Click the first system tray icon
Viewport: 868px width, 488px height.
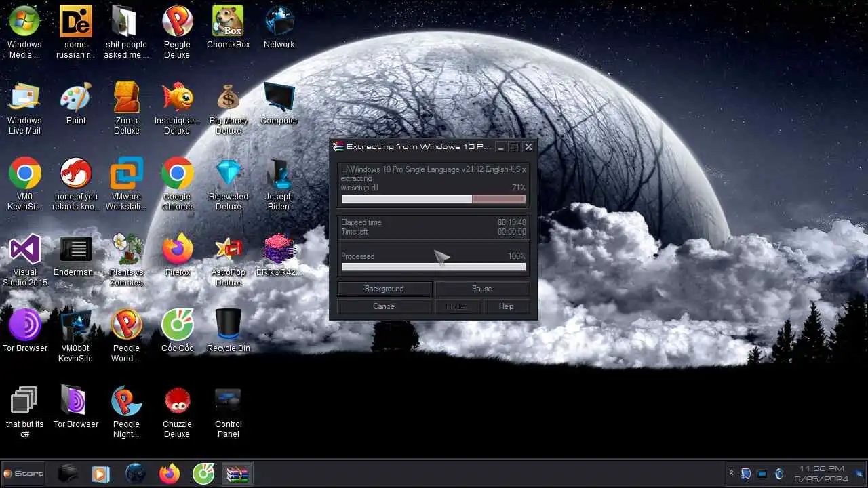(746, 473)
